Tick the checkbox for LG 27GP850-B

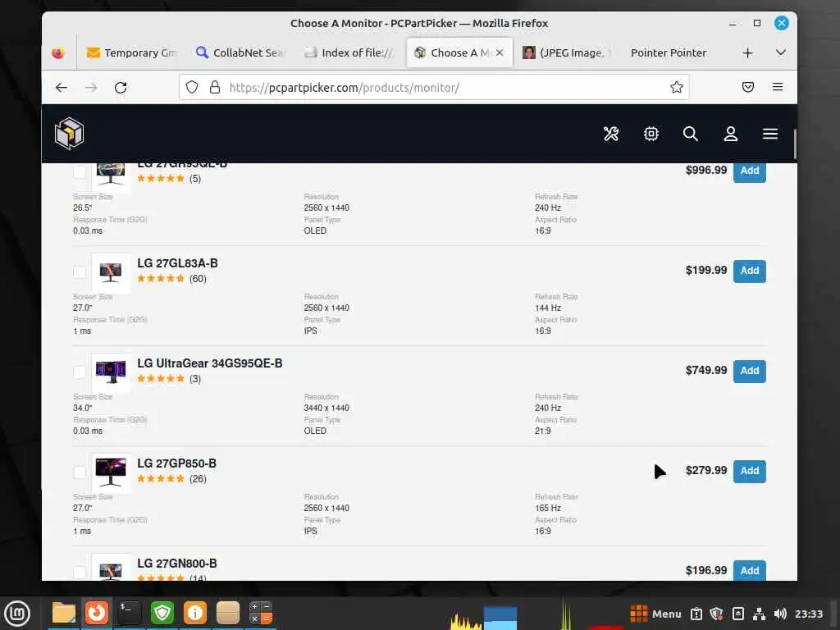[x=80, y=472]
